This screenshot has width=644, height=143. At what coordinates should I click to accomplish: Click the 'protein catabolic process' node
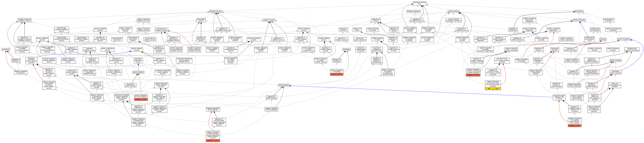point(137,49)
